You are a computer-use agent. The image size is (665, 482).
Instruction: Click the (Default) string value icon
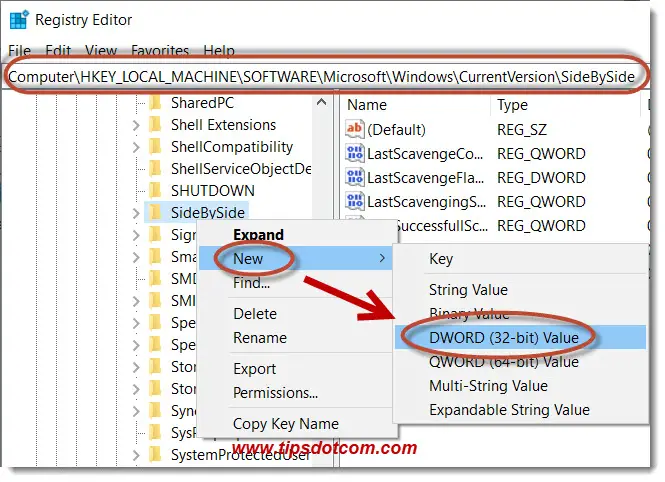355,129
